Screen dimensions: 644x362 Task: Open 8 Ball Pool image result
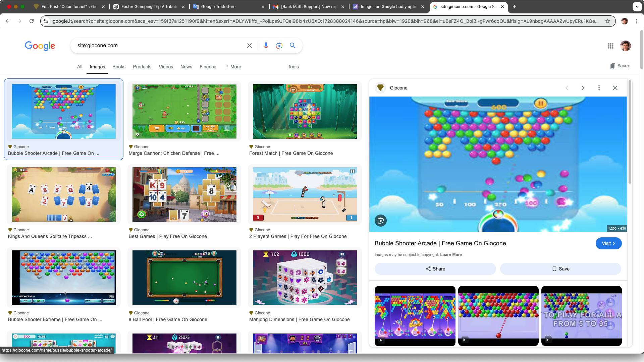(x=184, y=278)
